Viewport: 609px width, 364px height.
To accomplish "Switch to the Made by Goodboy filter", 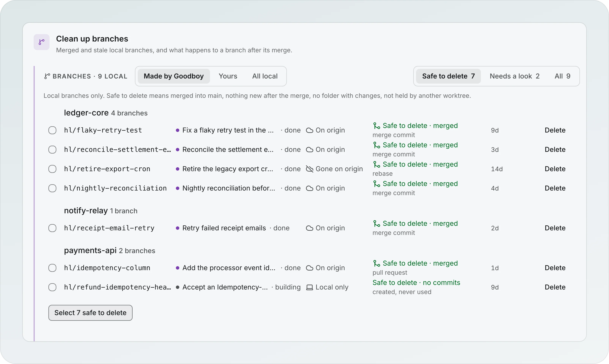I will point(174,76).
